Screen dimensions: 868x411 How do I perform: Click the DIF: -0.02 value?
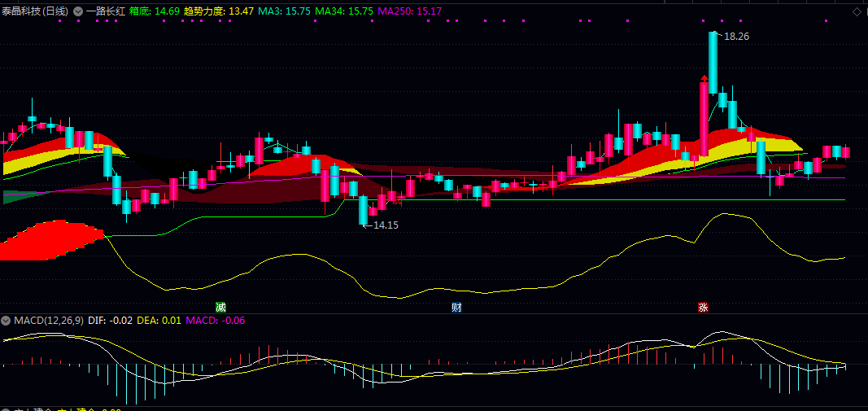pyautogui.click(x=110, y=320)
